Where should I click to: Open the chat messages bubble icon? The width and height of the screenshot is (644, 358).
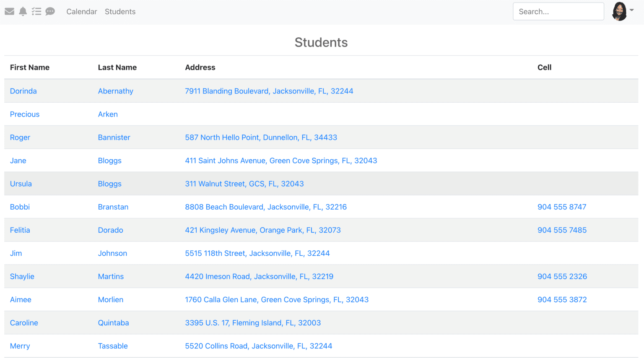pyautogui.click(x=50, y=11)
